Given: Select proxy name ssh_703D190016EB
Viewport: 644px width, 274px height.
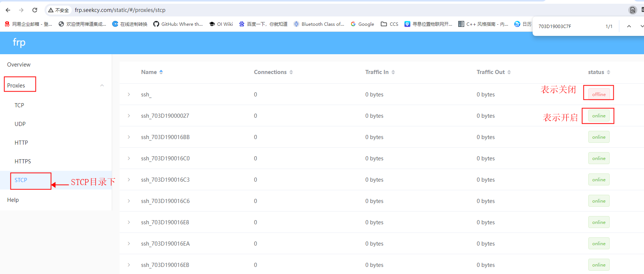Looking at the screenshot, I should (x=165, y=265).
